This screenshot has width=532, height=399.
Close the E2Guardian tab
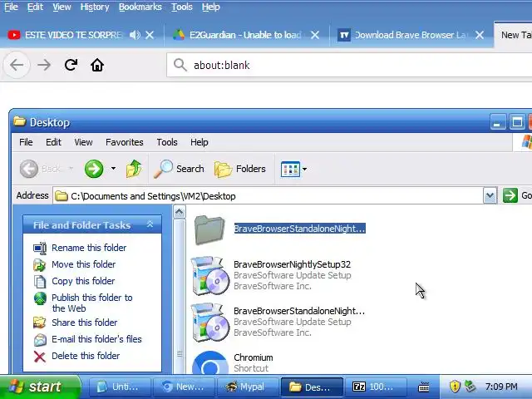[x=315, y=35]
